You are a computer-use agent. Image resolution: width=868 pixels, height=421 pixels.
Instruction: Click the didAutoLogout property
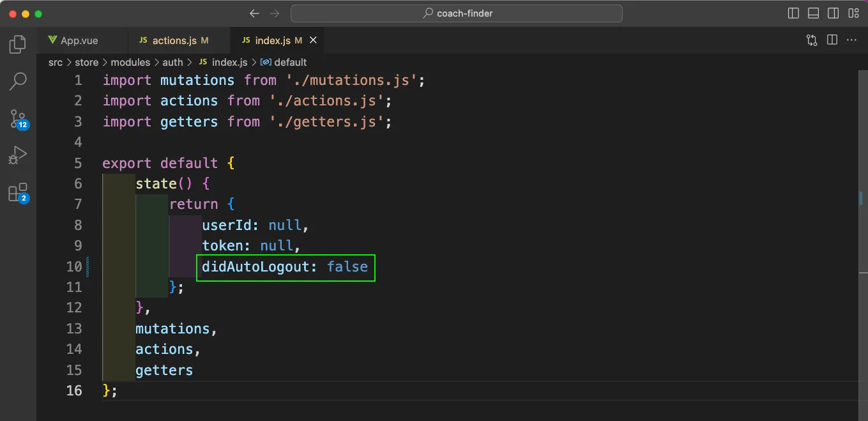click(x=255, y=266)
